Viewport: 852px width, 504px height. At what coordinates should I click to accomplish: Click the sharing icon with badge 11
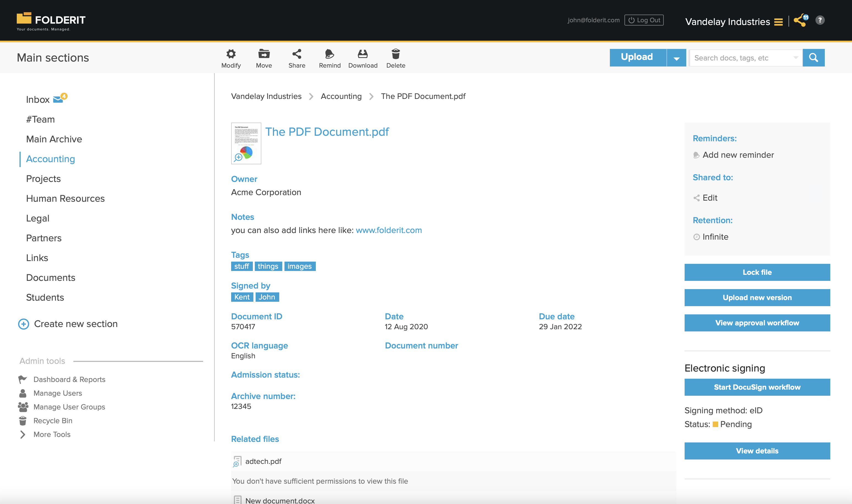click(800, 21)
